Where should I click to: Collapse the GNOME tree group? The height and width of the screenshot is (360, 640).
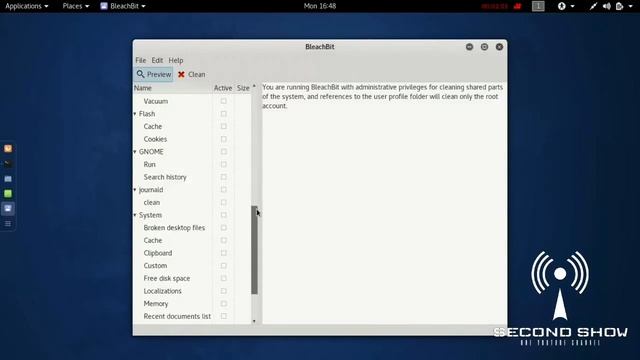coord(135,151)
